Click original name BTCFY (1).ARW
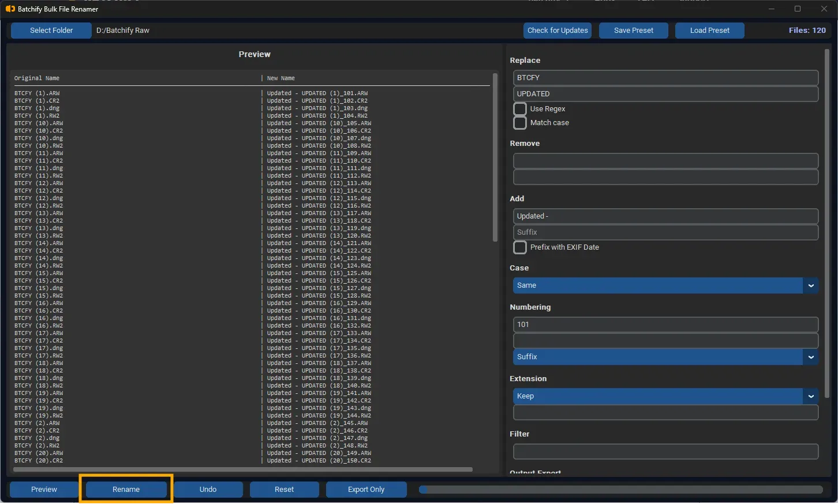The width and height of the screenshot is (838, 504). pos(37,93)
